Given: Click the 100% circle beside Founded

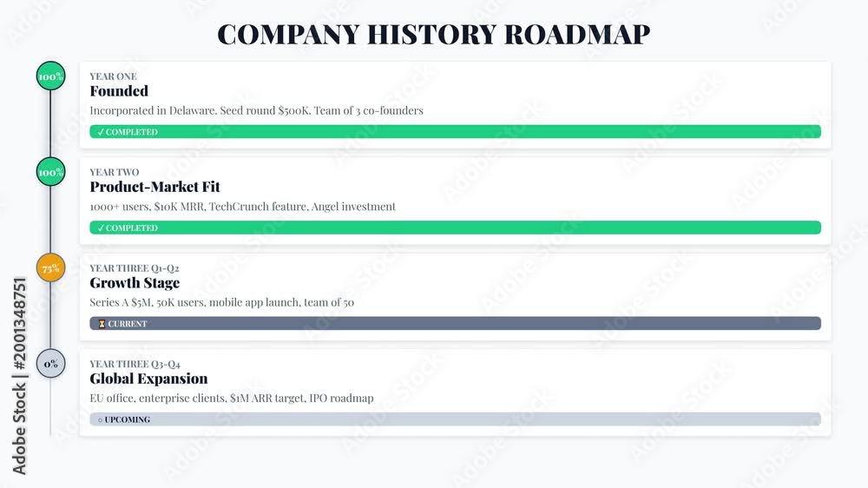Looking at the screenshot, I should (x=50, y=76).
